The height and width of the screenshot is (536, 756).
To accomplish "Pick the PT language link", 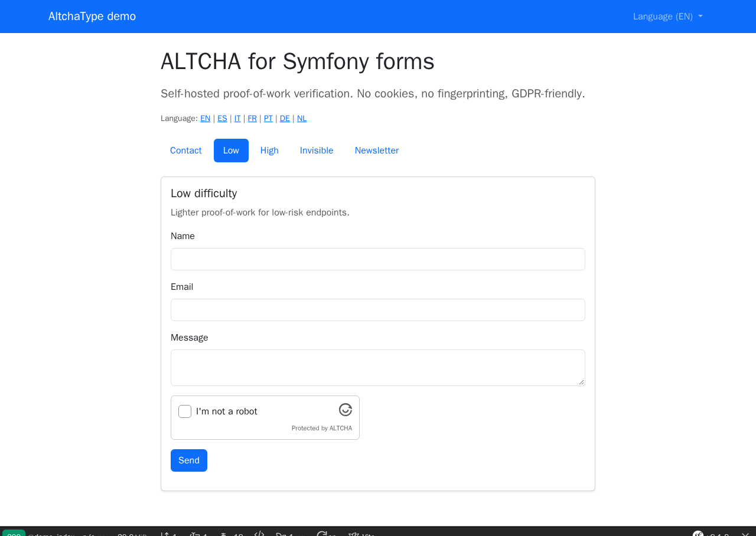I will pyautogui.click(x=268, y=119).
